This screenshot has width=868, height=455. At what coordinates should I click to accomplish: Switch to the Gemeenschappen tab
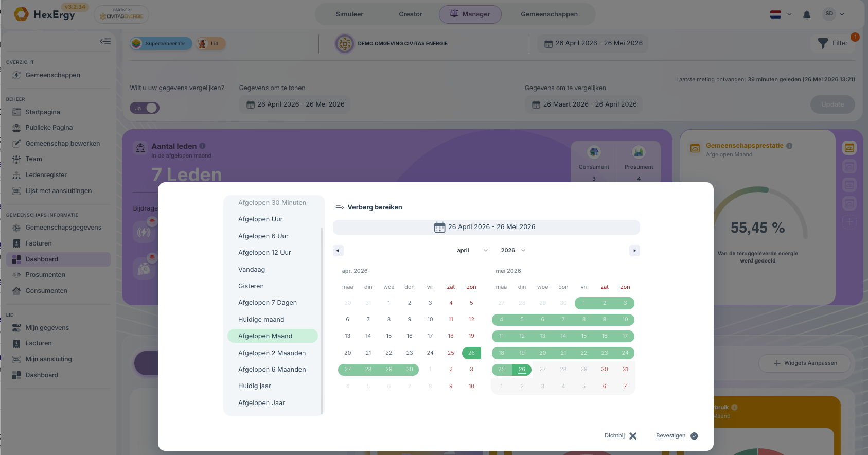coord(549,14)
